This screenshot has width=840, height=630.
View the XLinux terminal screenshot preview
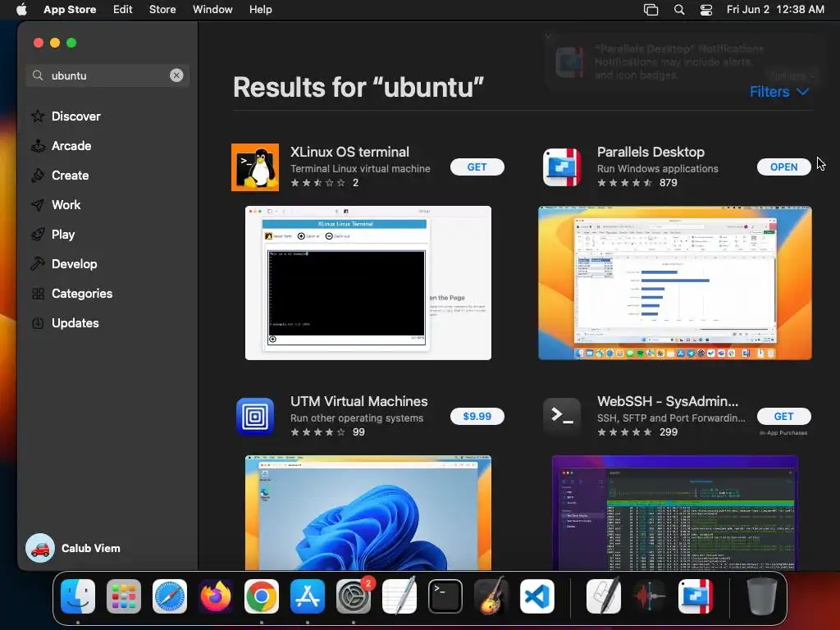tap(368, 283)
